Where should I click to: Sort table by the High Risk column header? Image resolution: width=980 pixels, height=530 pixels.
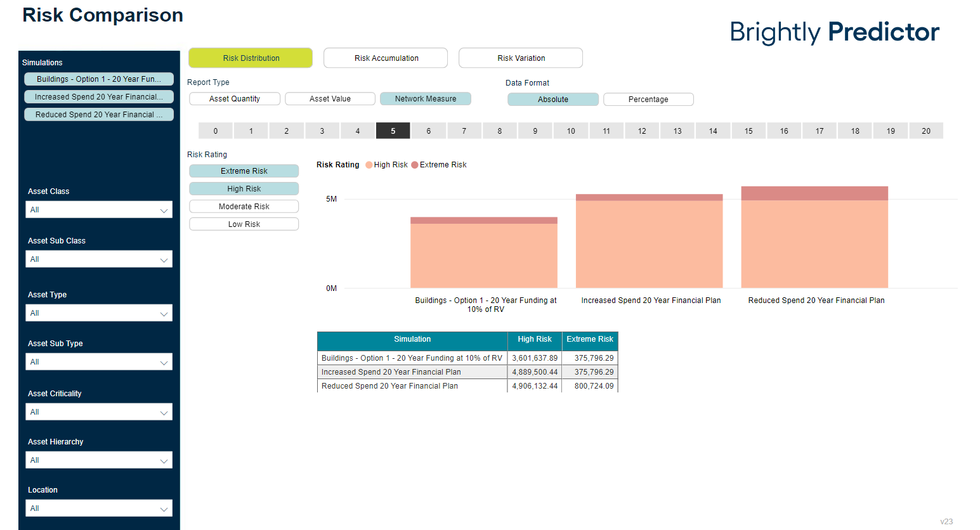(534, 340)
